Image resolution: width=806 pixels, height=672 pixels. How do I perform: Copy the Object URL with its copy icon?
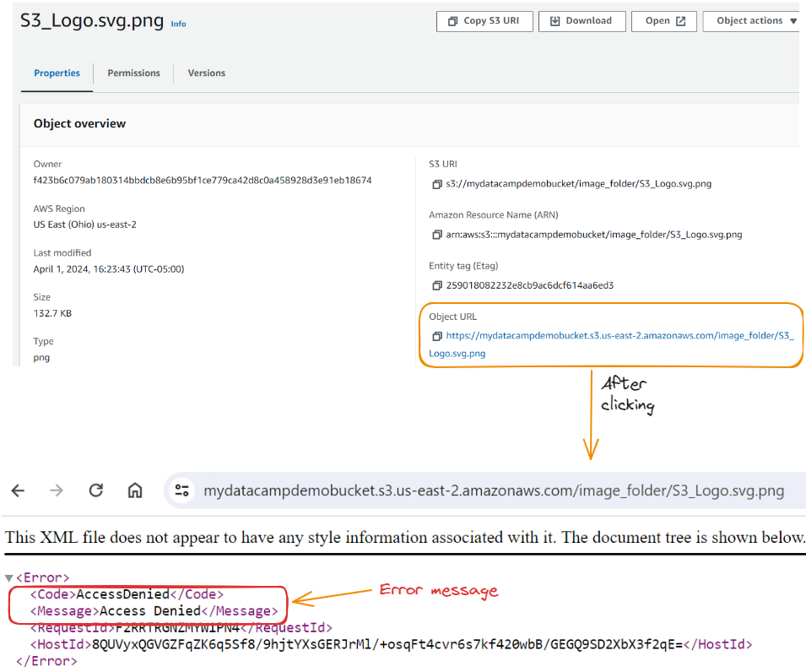(437, 336)
